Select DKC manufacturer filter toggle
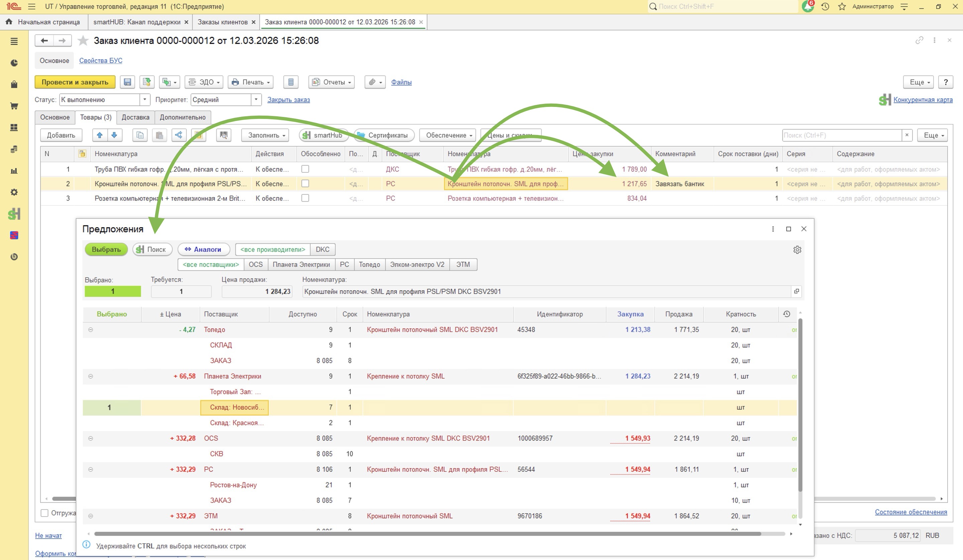The height and width of the screenshot is (560, 963). 323,250
